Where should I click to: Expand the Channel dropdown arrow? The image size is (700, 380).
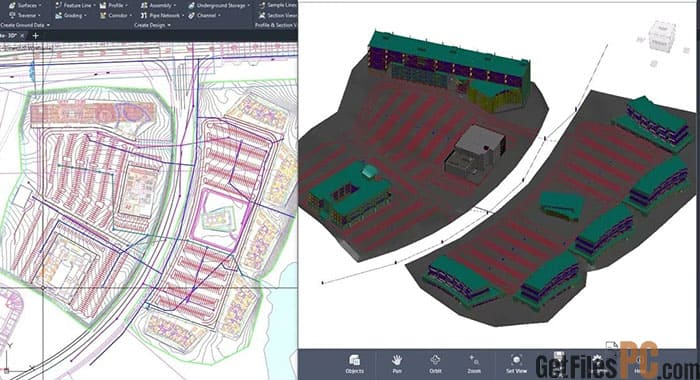coord(219,15)
